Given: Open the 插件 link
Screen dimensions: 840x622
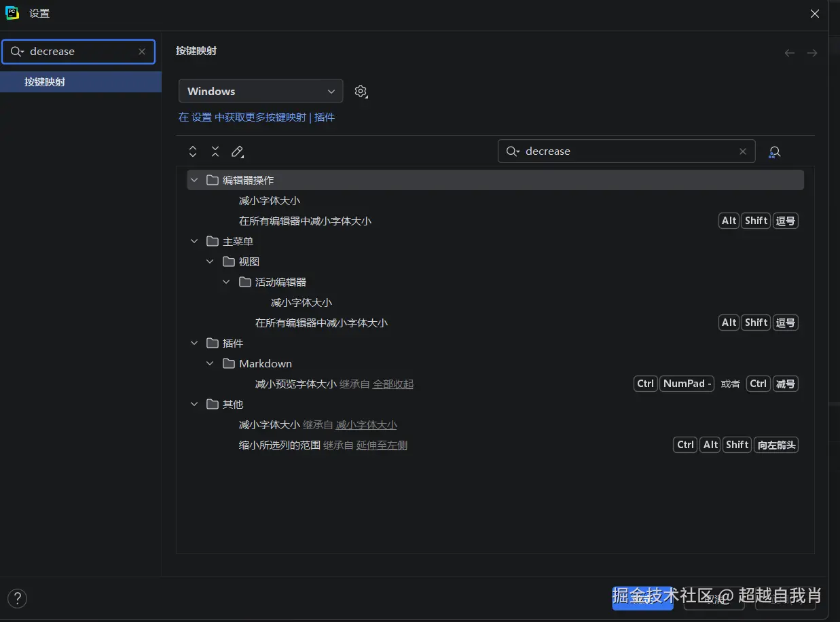Looking at the screenshot, I should 325,117.
